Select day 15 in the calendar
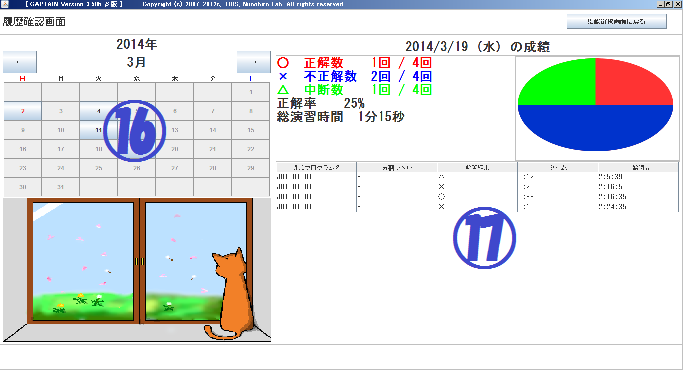683x370 pixels. (x=251, y=130)
